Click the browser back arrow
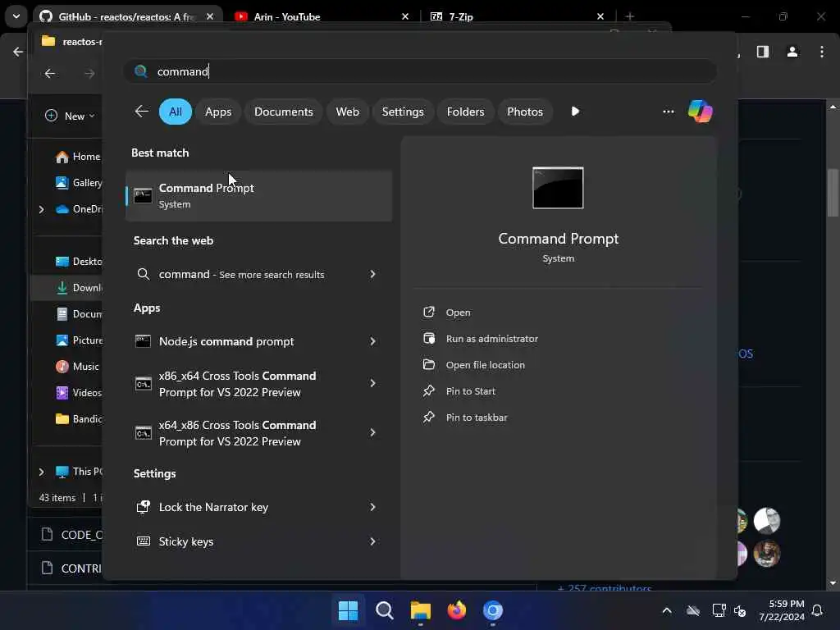Viewport: 840px width, 630px height. 18,52
